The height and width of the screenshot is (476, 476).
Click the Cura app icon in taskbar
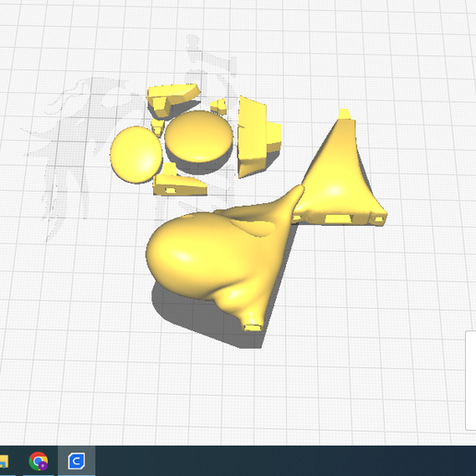coord(77,461)
